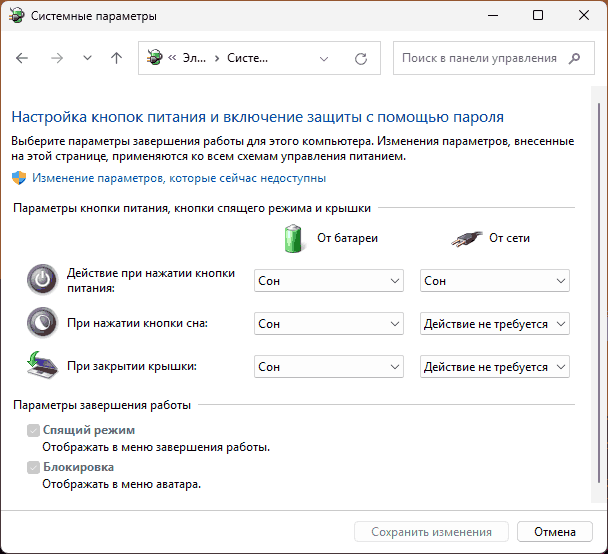
Task: Click the "От сети" column label
Action: click(509, 238)
